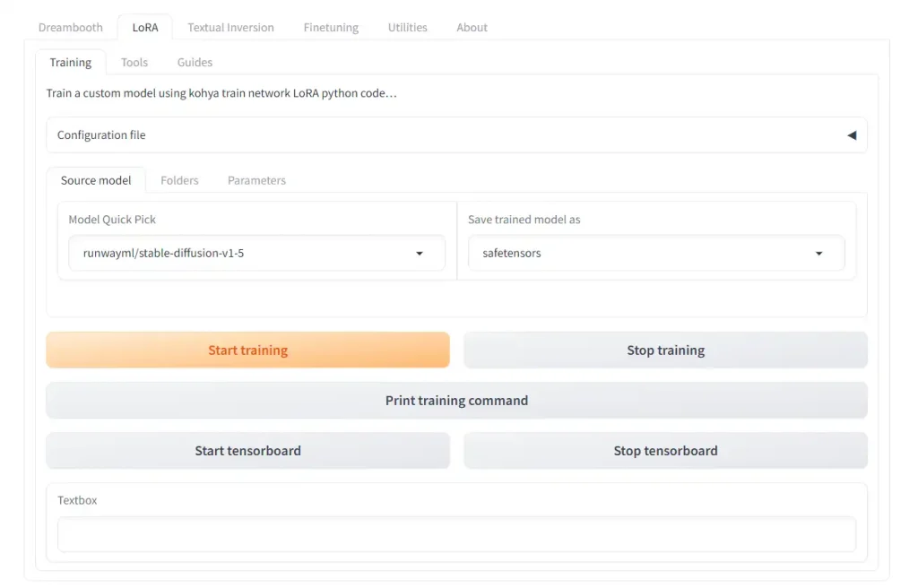The height and width of the screenshot is (588, 918).
Task: Select the Source model tab
Action: 96,180
